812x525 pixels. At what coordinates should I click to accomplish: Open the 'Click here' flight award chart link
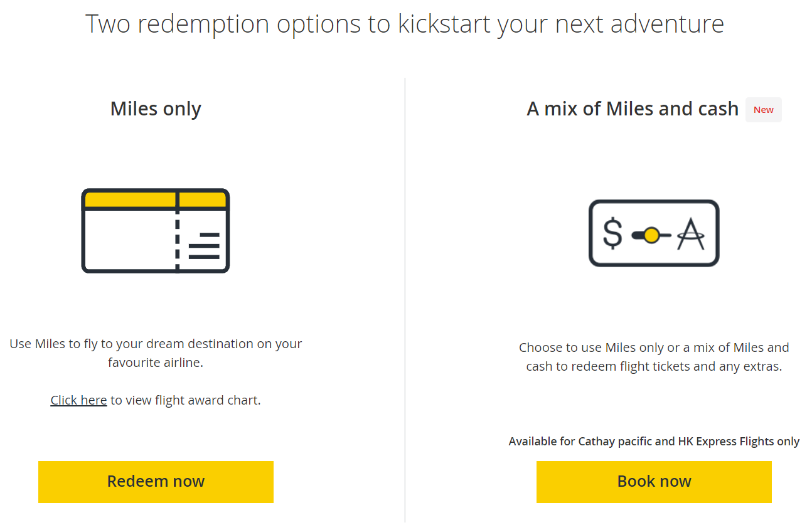pos(78,400)
